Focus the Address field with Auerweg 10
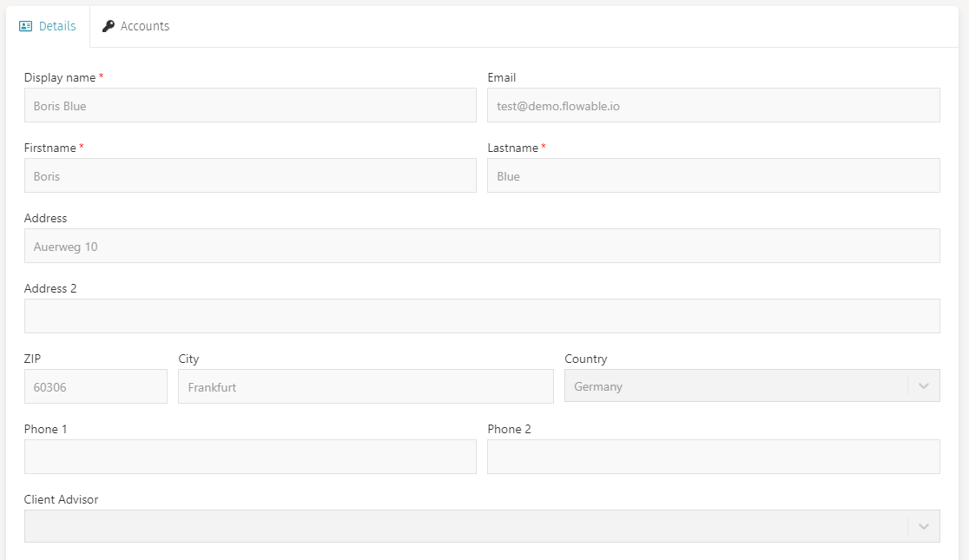This screenshot has width=969, height=560. tap(482, 246)
